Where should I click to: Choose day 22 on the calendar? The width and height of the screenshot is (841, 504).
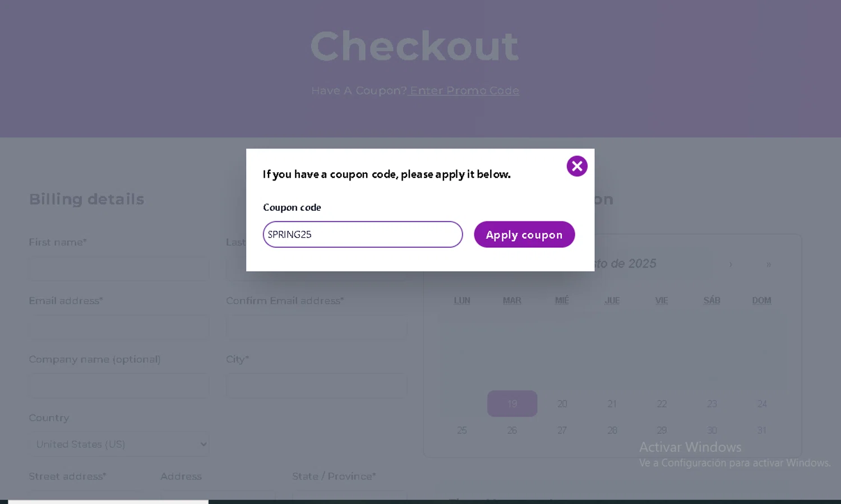tap(662, 404)
